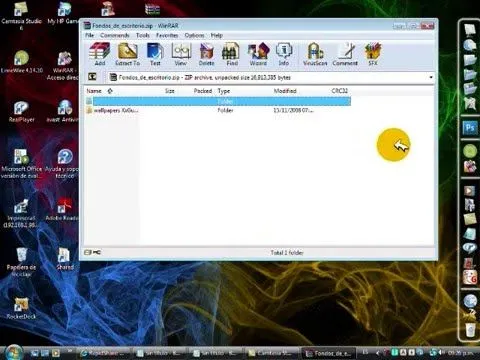Open the Help menu
This screenshot has height=360, width=480.
[217, 35]
